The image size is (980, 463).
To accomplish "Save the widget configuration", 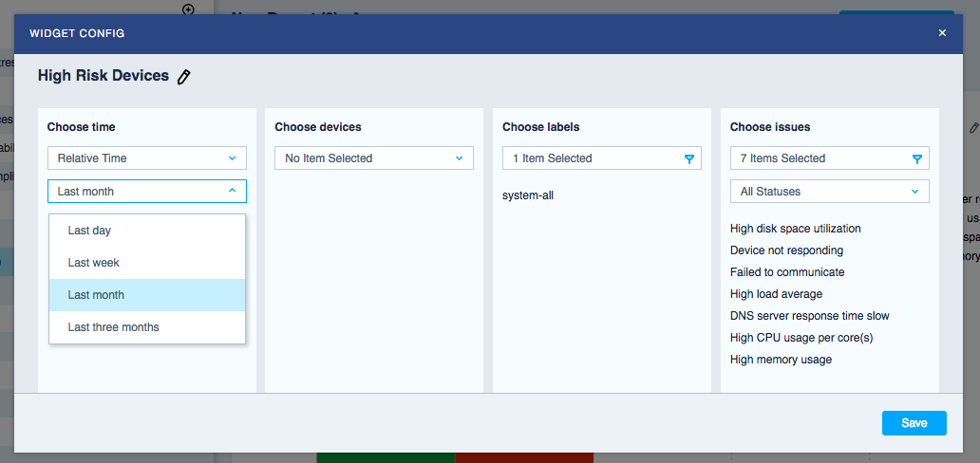I will click(914, 423).
